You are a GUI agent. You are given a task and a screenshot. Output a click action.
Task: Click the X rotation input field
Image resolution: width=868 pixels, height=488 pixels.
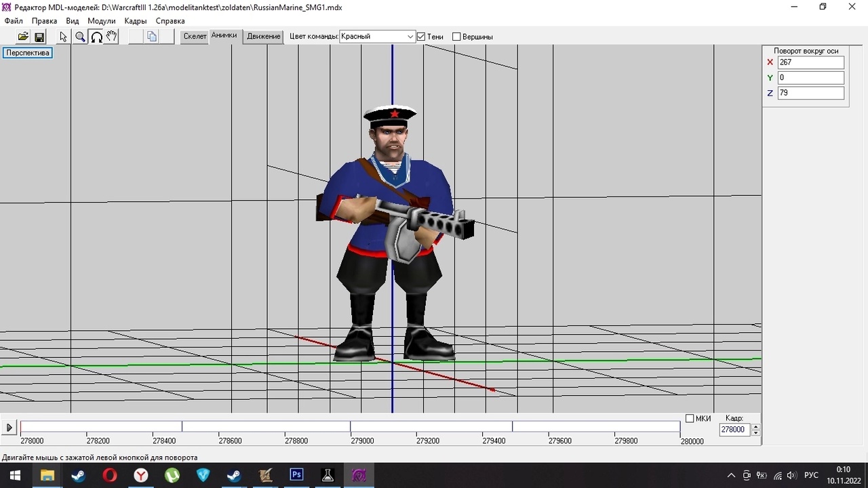pyautogui.click(x=810, y=62)
